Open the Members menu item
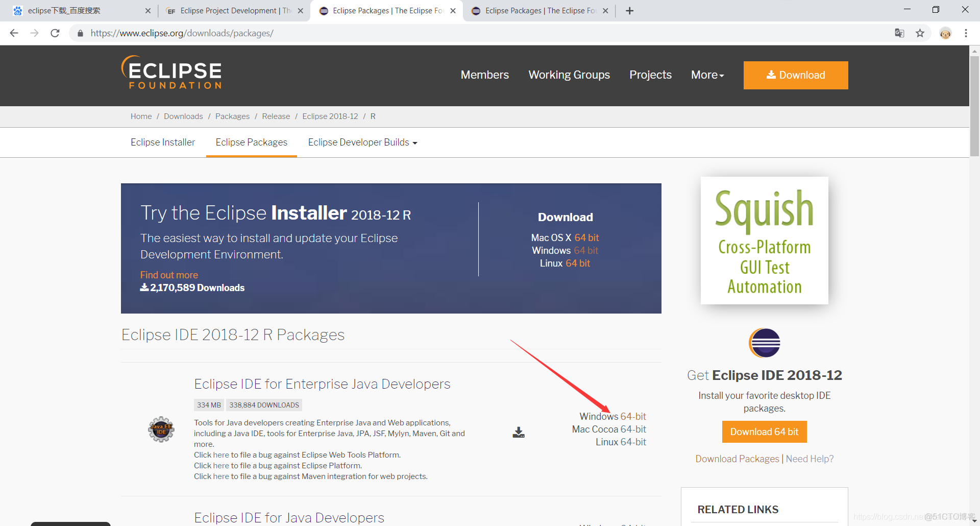 pos(485,75)
